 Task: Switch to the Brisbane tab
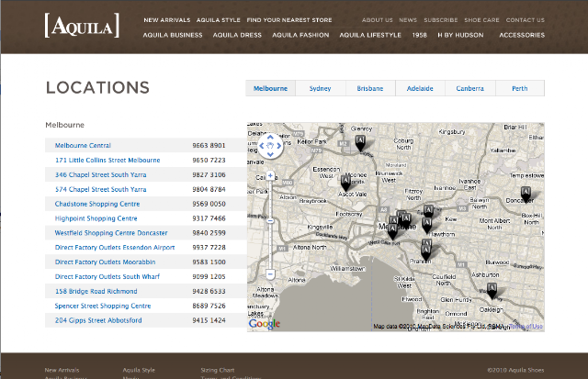(370, 88)
